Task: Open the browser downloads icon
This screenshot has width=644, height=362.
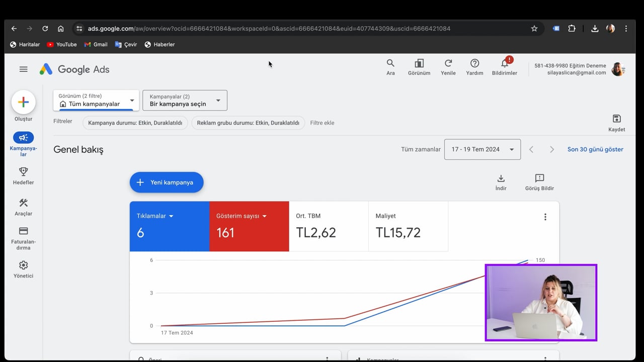Action: coord(595,29)
